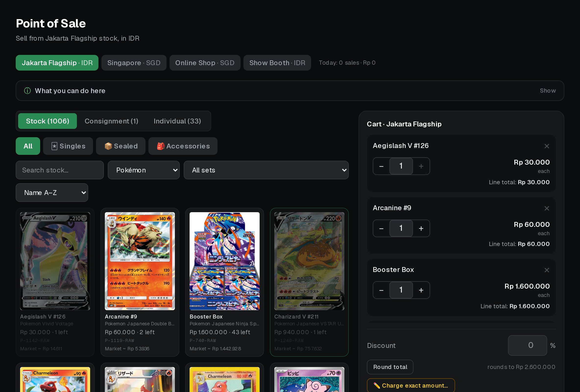The image size is (580, 392).
Task: Switch to Online Shop SGD location
Action: (x=205, y=63)
